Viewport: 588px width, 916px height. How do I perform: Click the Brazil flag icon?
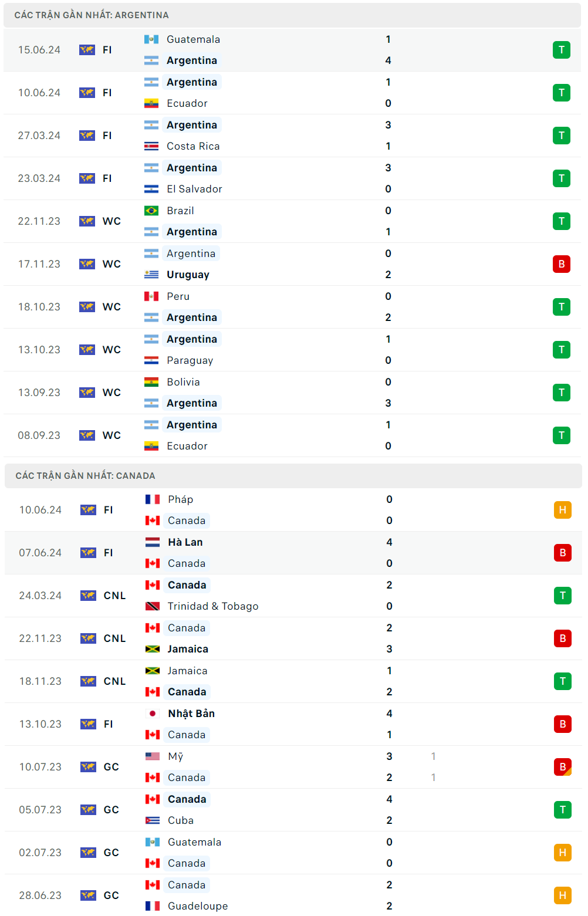tap(151, 211)
